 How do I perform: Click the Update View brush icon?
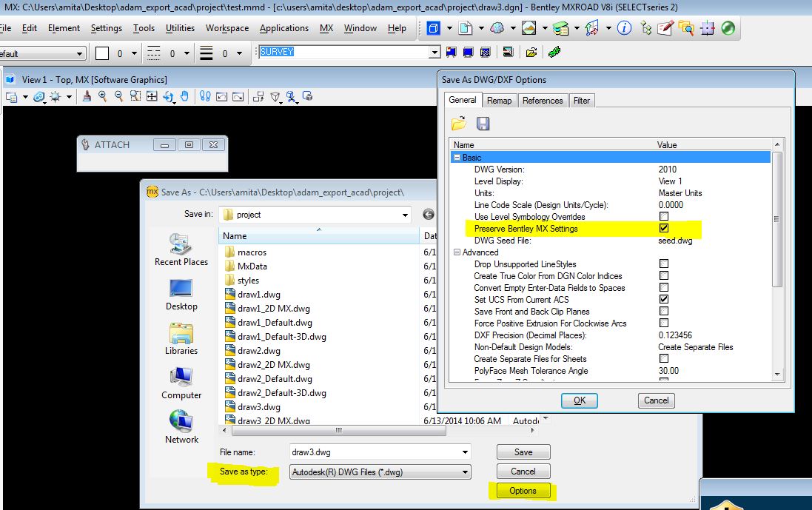pyautogui.click(x=87, y=96)
